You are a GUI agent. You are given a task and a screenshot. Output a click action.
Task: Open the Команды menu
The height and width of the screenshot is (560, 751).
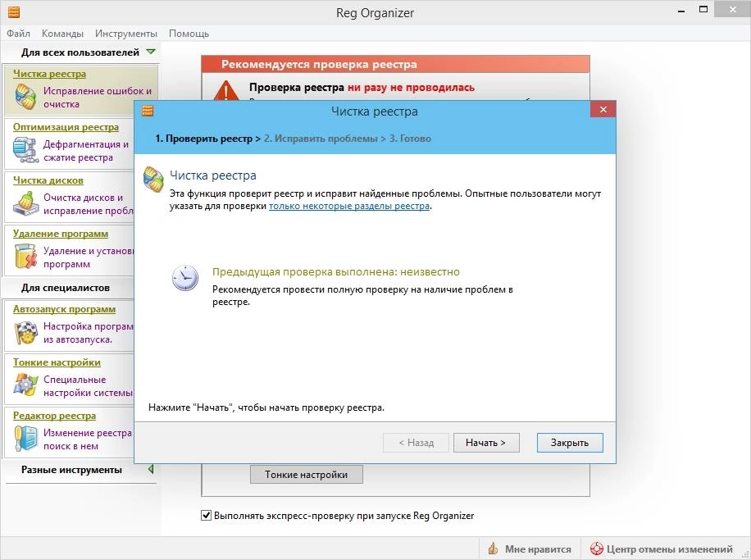pyautogui.click(x=62, y=34)
